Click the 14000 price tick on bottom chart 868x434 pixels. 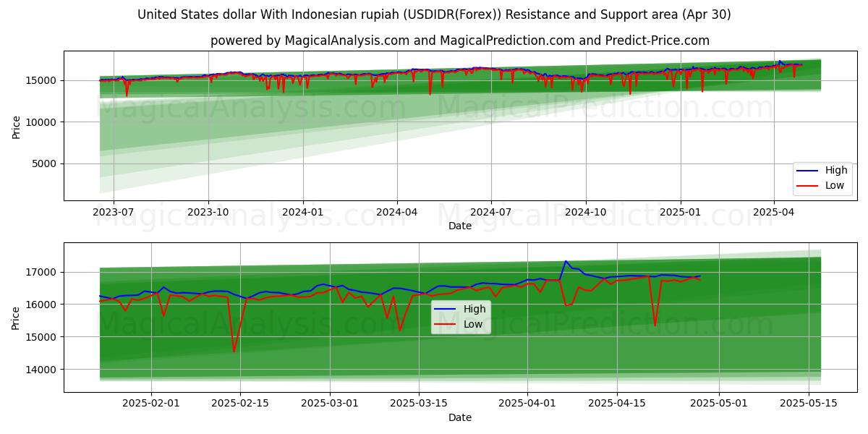point(43,370)
